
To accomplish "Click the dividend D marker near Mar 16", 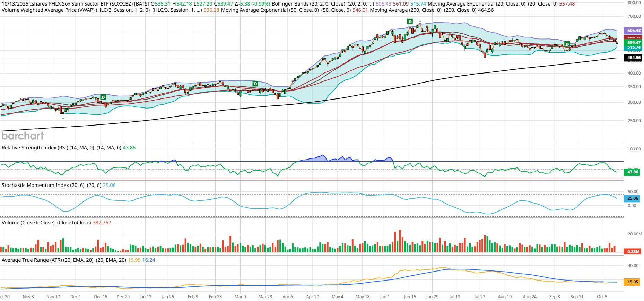I will tap(255, 84).
